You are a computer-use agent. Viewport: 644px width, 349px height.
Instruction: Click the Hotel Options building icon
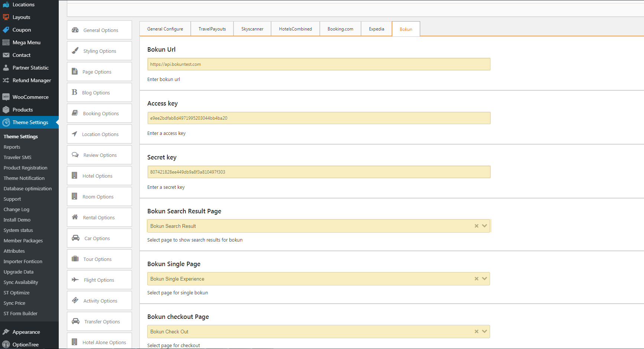pyautogui.click(x=74, y=175)
